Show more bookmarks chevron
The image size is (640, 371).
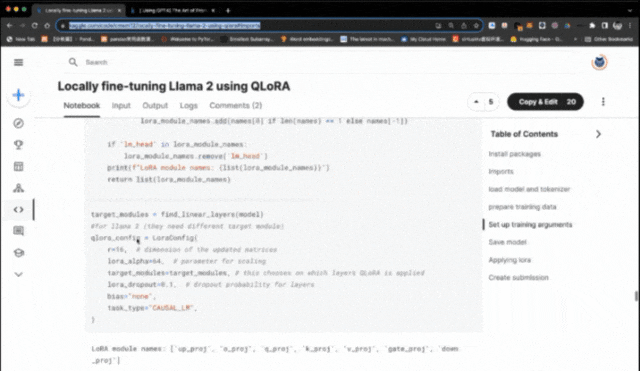coord(576,39)
